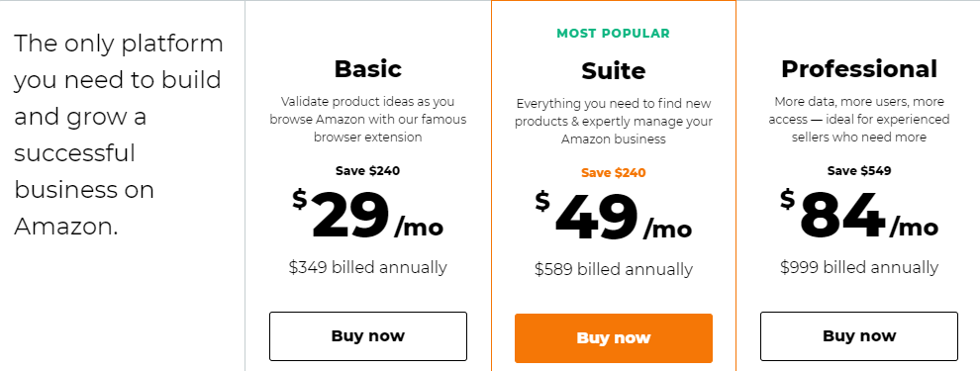Click the Professional plan description about experienced sellers
This screenshot has height=371, width=980.
859,120
